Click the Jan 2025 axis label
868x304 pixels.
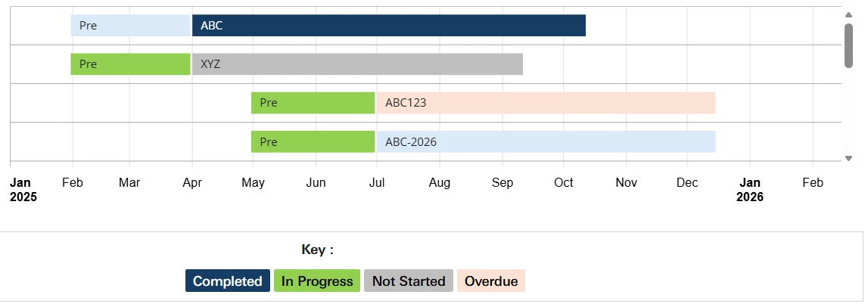[x=23, y=190]
